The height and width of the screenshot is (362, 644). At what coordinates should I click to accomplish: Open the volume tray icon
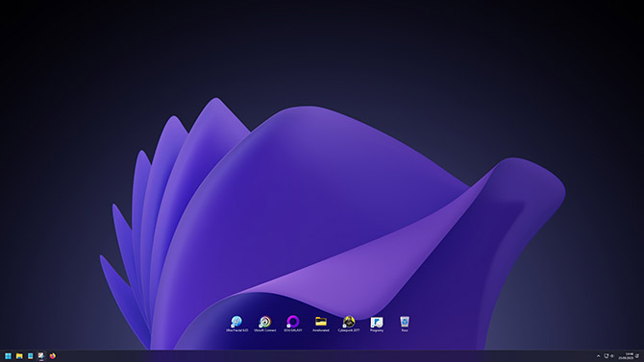612,356
